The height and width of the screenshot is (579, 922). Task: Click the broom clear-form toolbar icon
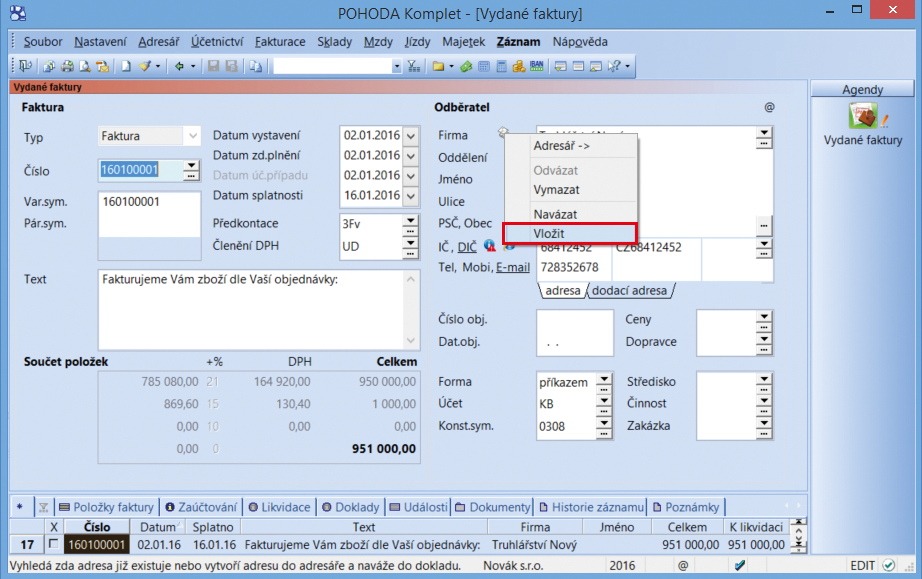(145, 66)
